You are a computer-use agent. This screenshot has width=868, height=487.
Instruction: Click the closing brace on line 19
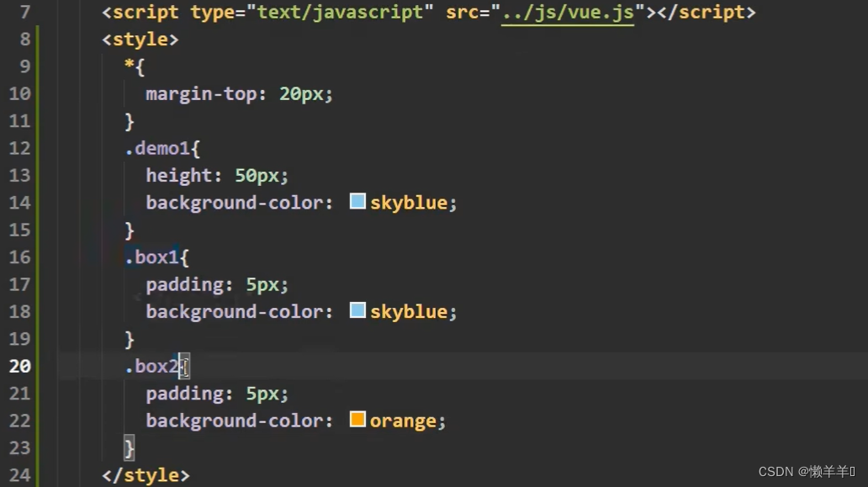pyautogui.click(x=129, y=339)
